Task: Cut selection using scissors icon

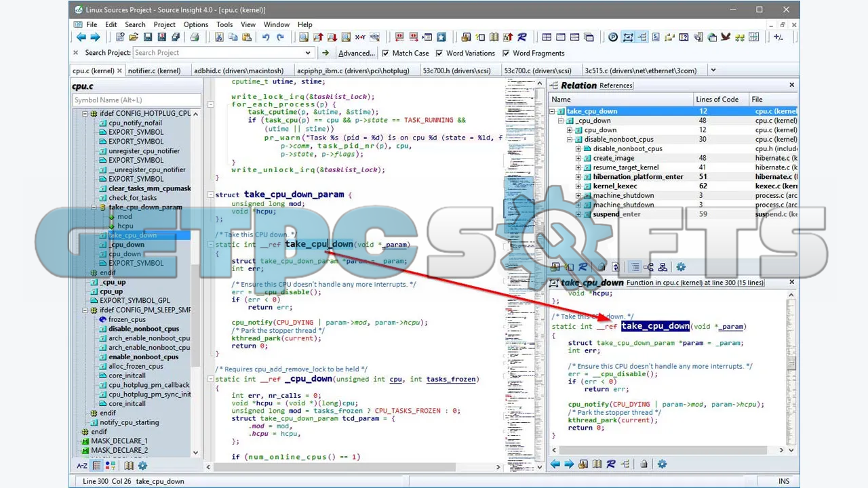Action: click(x=219, y=37)
